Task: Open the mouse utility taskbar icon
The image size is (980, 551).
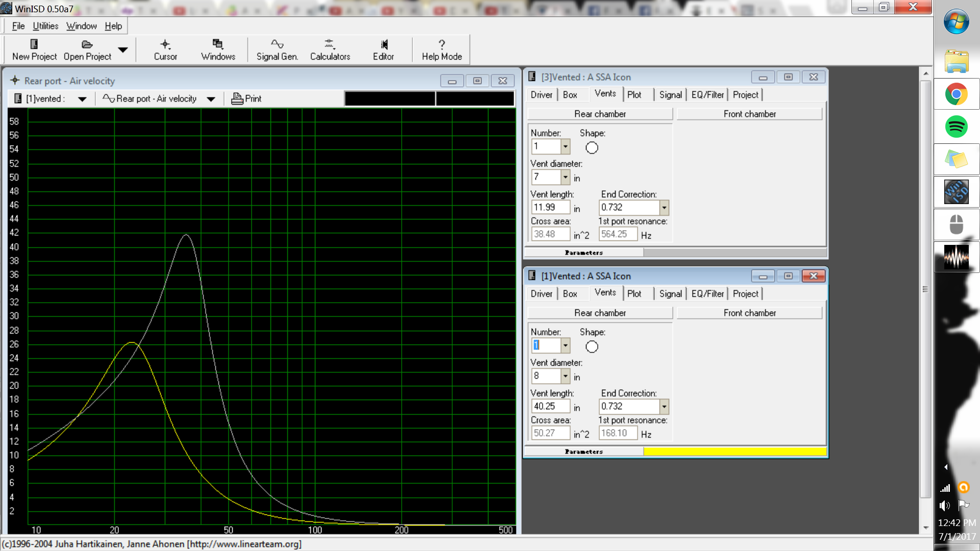Action: [x=956, y=224]
